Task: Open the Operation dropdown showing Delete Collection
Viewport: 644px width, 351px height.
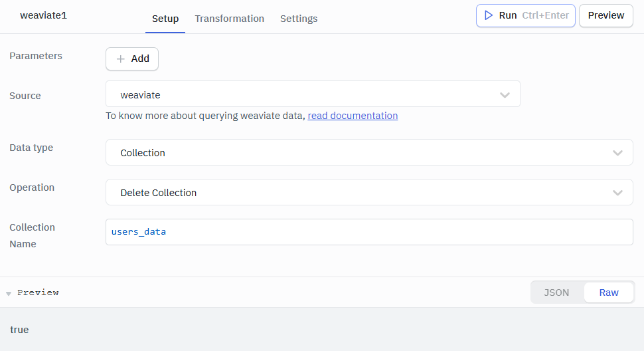Action: pyautogui.click(x=369, y=192)
